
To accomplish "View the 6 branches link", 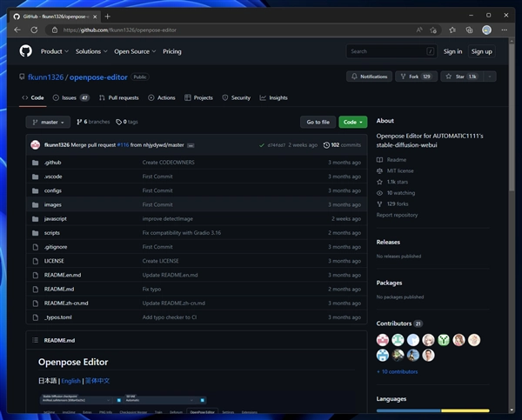I will pyautogui.click(x=93, y=122).
